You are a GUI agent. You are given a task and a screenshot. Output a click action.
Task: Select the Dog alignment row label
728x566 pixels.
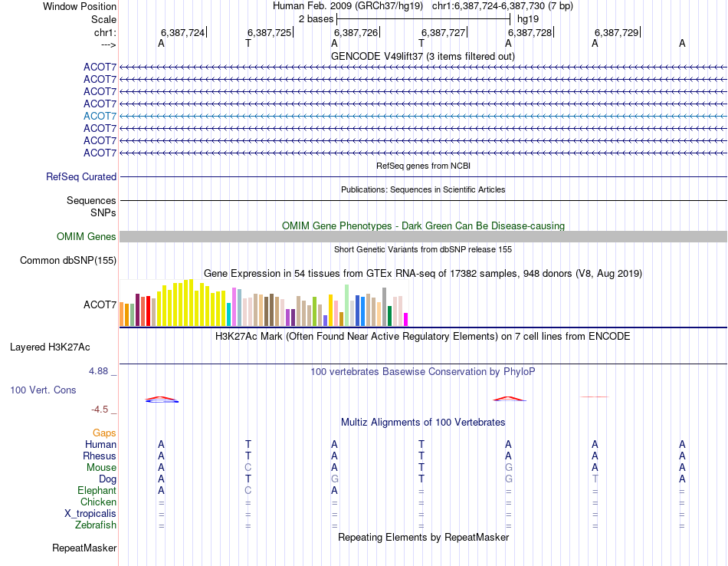[x=107, y=479]
